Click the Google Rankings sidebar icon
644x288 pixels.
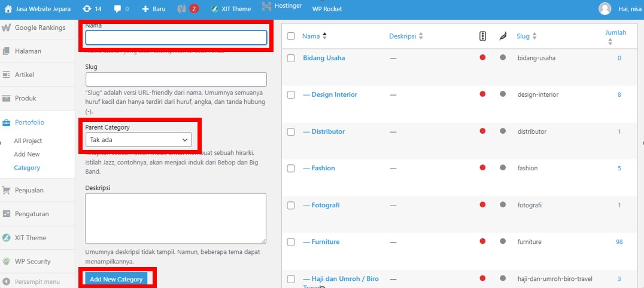(6, 27)
